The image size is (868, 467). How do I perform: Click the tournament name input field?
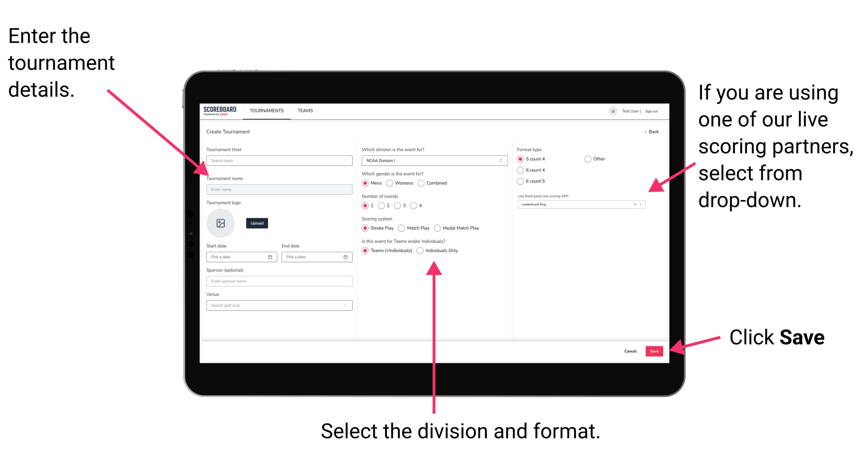point(279,190)
